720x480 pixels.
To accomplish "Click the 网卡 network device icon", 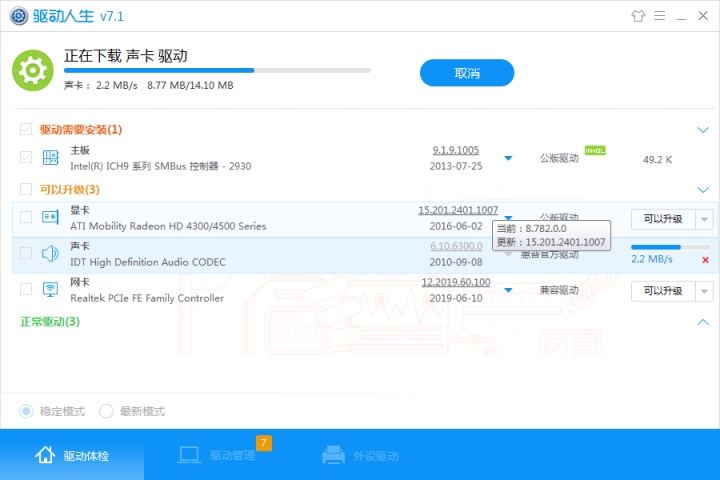I will [51, 289].
